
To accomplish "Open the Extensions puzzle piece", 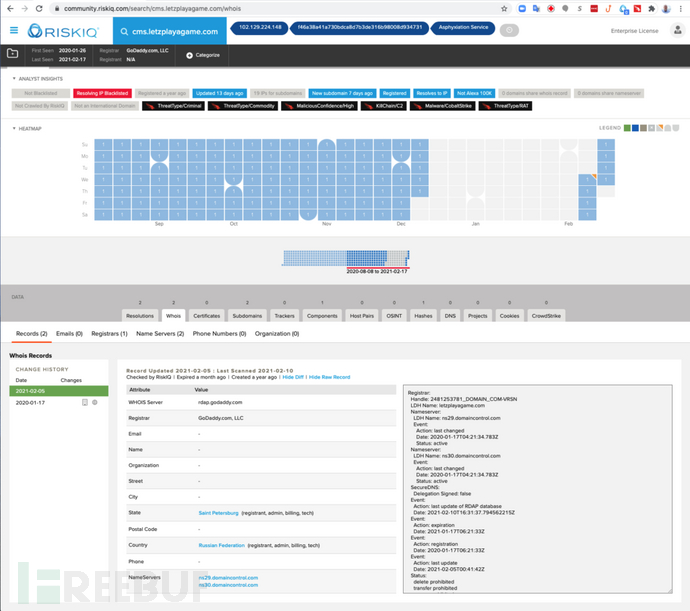I will 652,8.
